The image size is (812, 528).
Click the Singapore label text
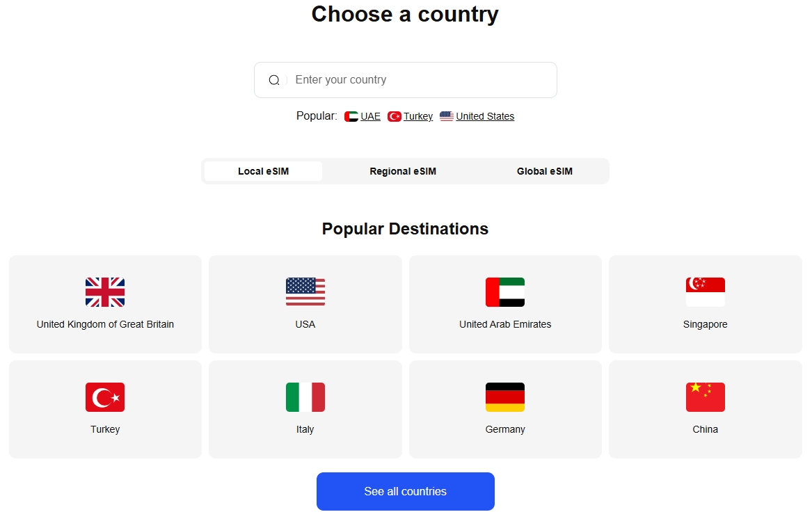tap(706, 324)
